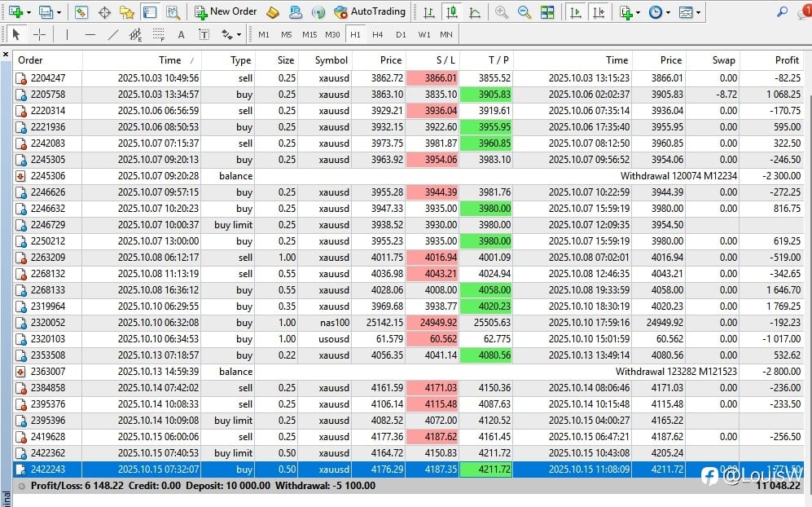This screenshot has height=507, width=812.
Task: Open the virtual hosting cloud icon
Action: point(296,12)
